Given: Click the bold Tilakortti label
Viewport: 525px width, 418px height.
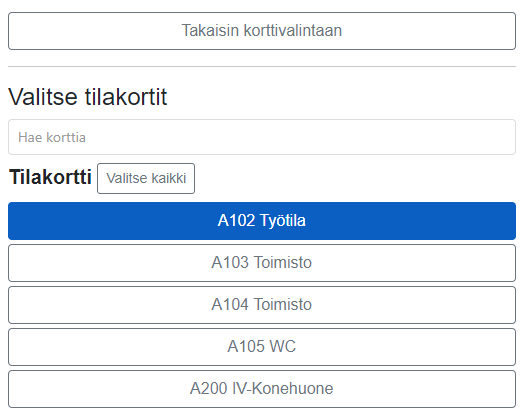Looking at the screenshot, I should [50, 177].
